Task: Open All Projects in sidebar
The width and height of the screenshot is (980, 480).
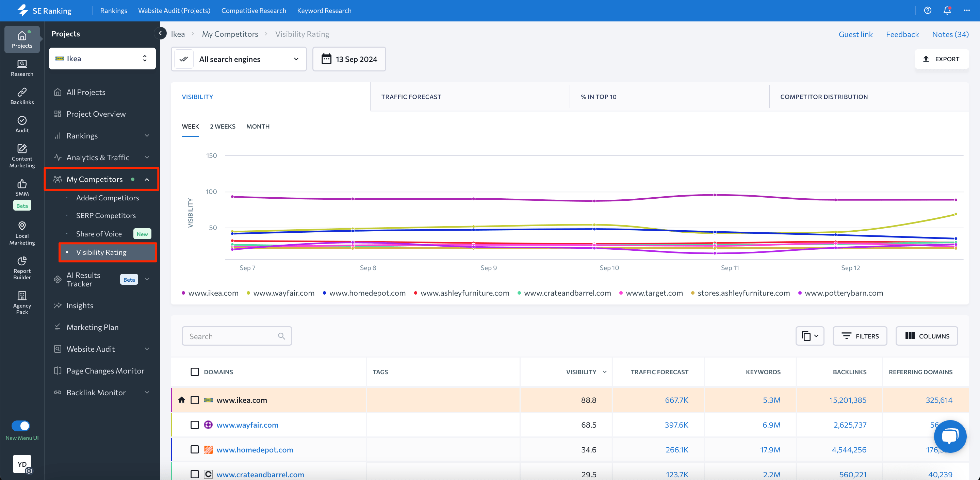Action: click(86, 92)
